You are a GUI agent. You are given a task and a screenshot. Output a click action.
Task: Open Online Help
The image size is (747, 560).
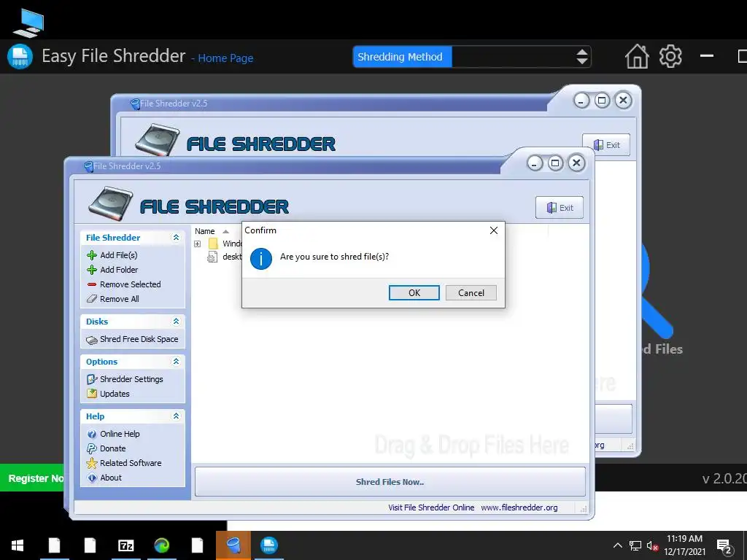click(113, 434)
